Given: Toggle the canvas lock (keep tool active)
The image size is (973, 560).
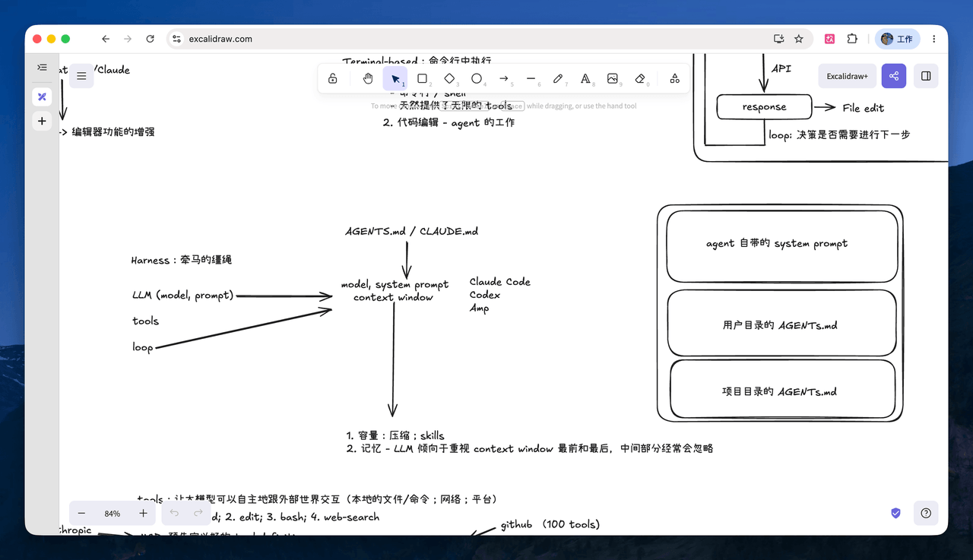Looking at the screenshot, I should 333,78.
